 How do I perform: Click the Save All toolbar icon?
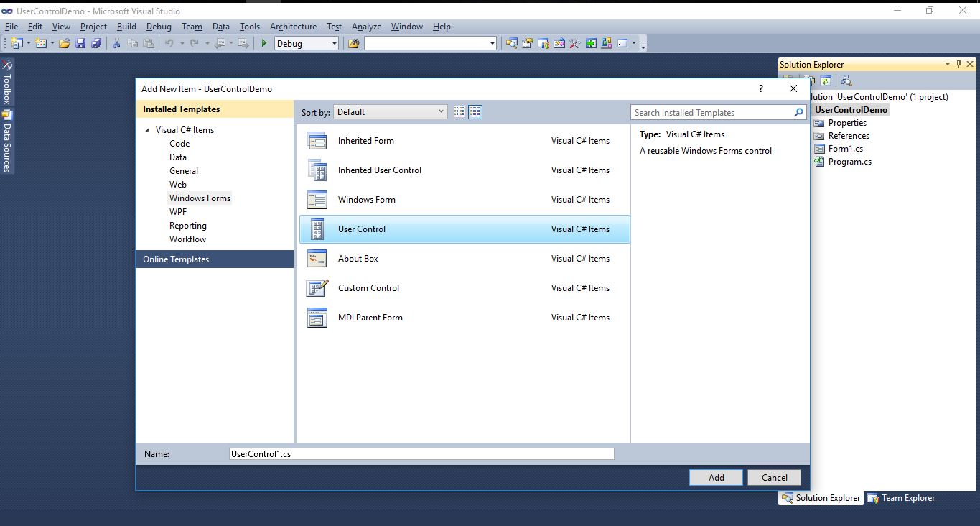coord(96,44)
